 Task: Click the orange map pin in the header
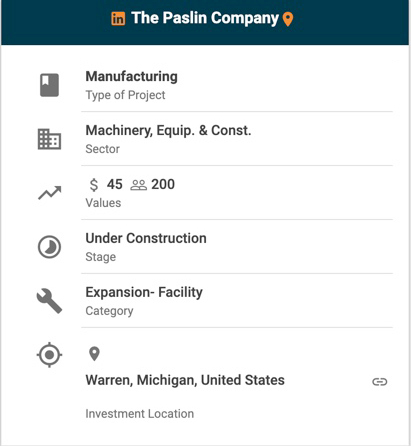pyautogui.click(x=288, y=19)
